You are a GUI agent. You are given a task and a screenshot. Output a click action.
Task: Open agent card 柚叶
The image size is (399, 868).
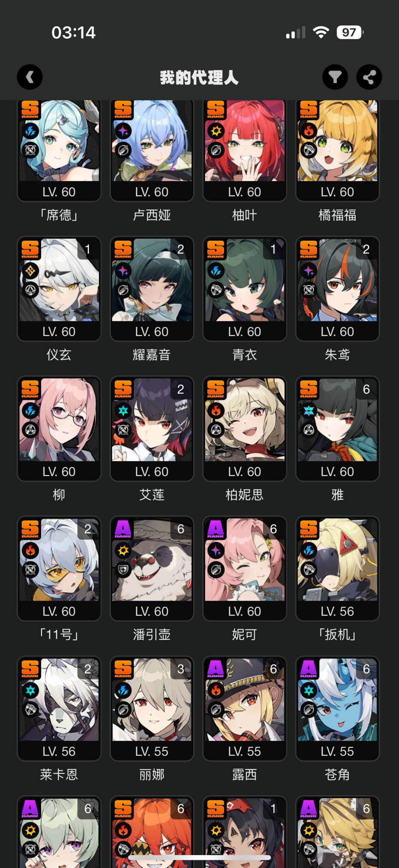click(x=245, y=151)
